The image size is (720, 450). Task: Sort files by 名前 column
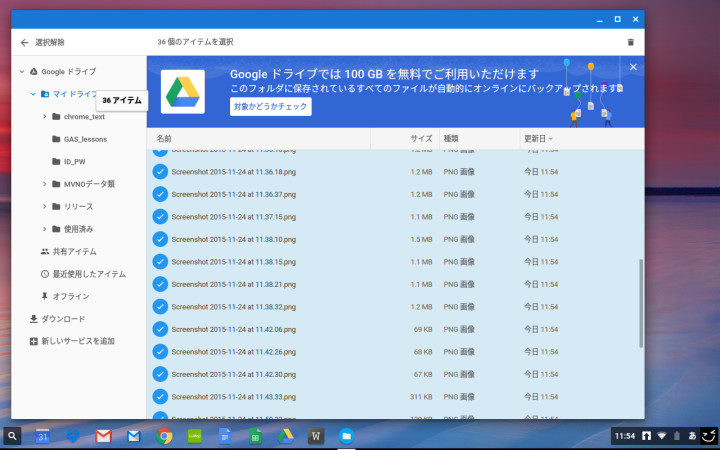pyautogui.click(x=164, y=139)
